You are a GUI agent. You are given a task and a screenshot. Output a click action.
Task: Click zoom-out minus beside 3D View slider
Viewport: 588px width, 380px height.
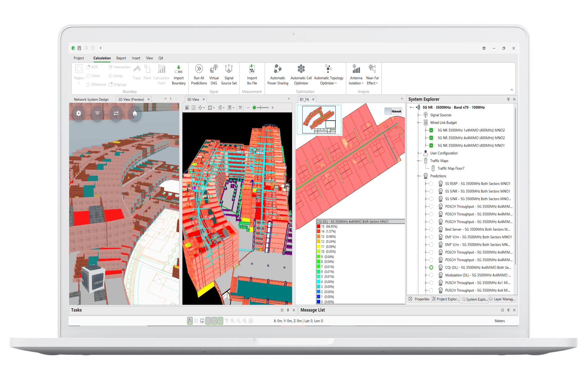pos(248,108)
